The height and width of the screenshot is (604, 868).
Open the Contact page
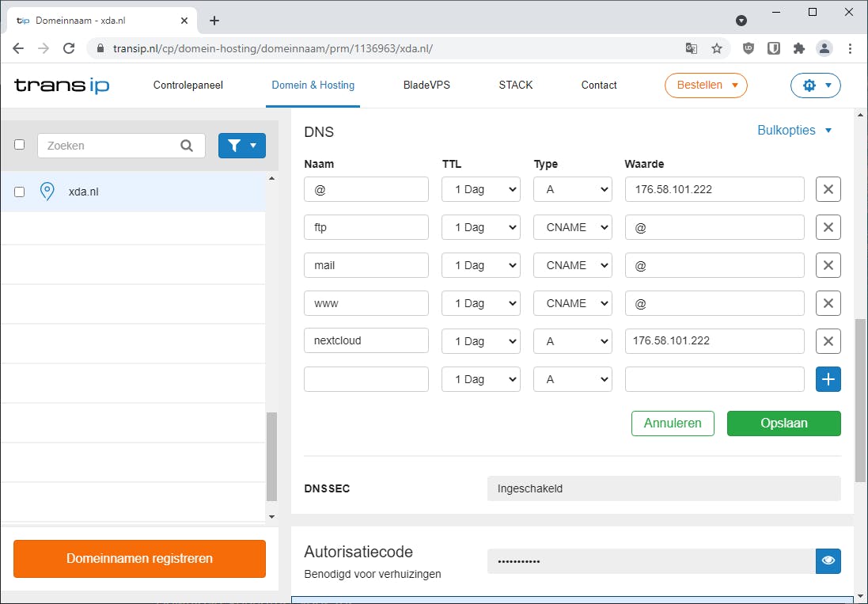point(598,85)
